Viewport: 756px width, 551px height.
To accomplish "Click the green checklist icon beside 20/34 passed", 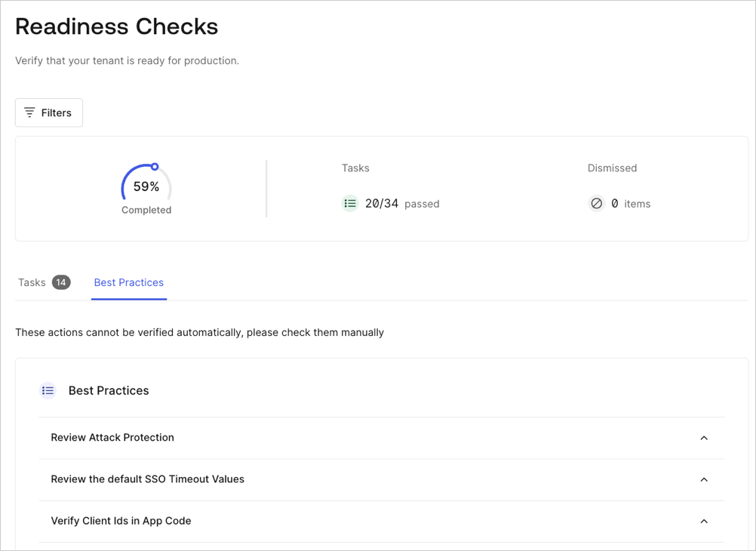I will click(349, 203).
